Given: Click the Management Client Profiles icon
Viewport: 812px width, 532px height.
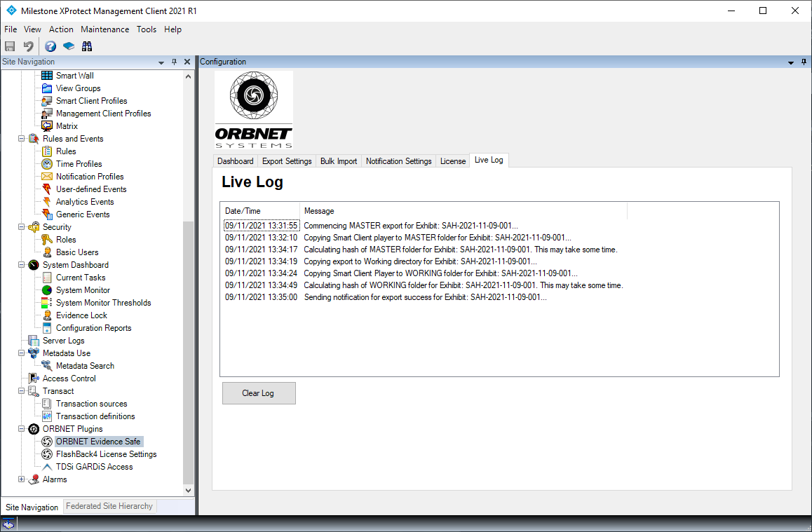Looking at the screenshot, I should 47,114.
